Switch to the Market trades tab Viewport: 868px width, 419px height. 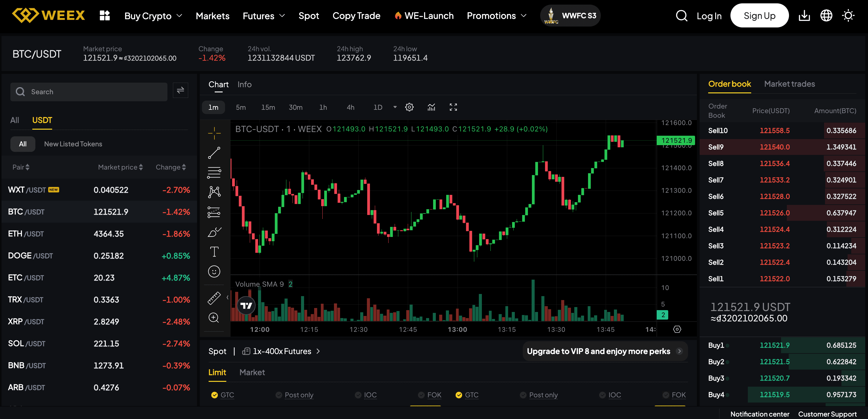(789, 84)
